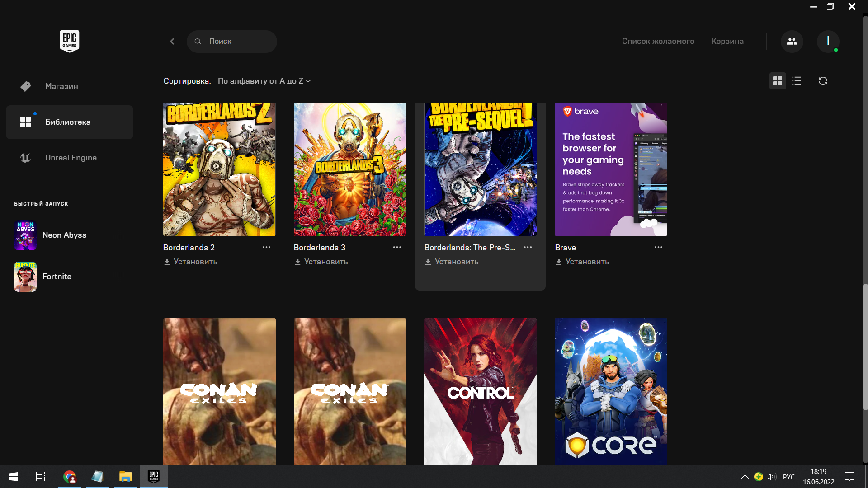Open the Библиотека library section
868x488 pixels.
70,122
